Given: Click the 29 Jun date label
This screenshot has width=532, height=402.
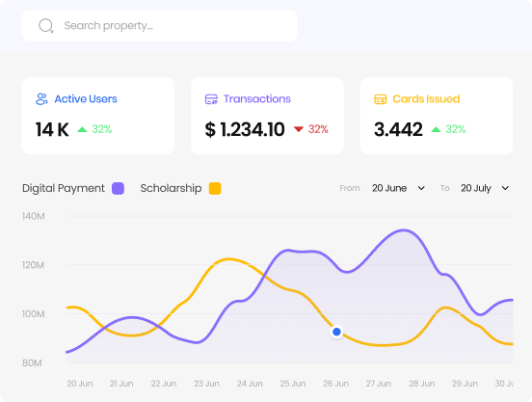Looking at the screenshot, I should (465, 384).
